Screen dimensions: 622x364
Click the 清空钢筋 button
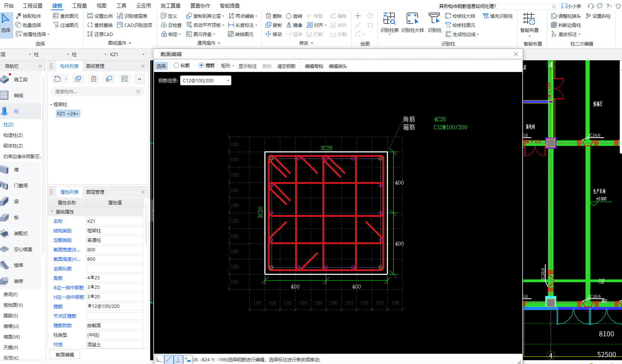[x=286, y=66]
